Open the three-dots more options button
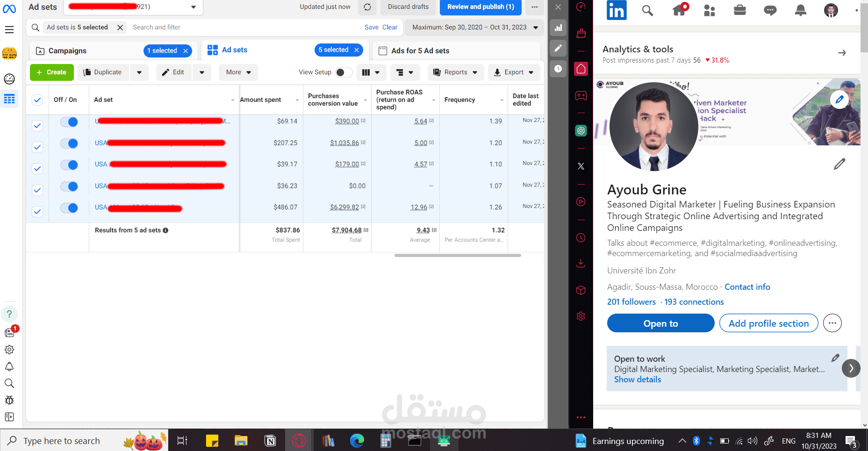Viewport: 868px width, 451px height. coord(535,7)
